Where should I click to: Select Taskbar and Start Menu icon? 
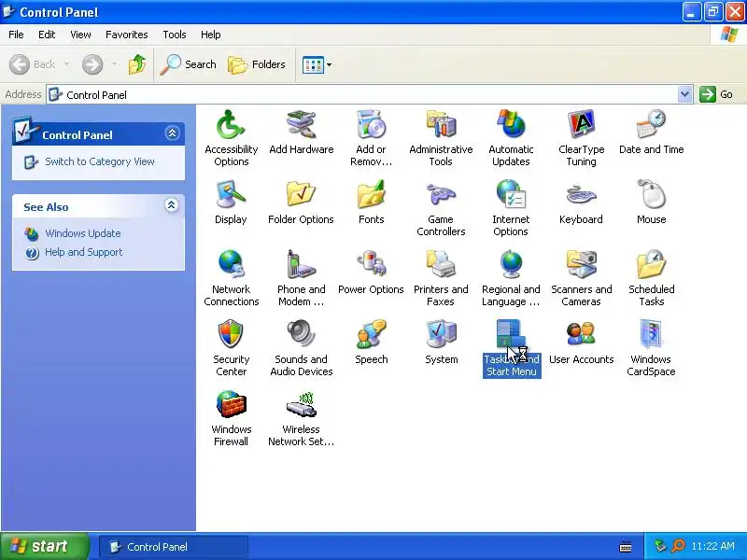tap(511, 334)
